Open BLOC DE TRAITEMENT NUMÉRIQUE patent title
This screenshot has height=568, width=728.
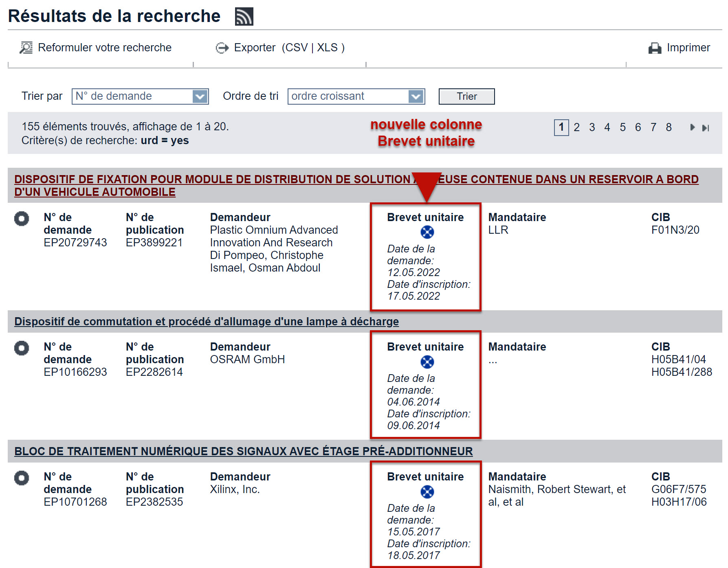click(x=243, y=451)
